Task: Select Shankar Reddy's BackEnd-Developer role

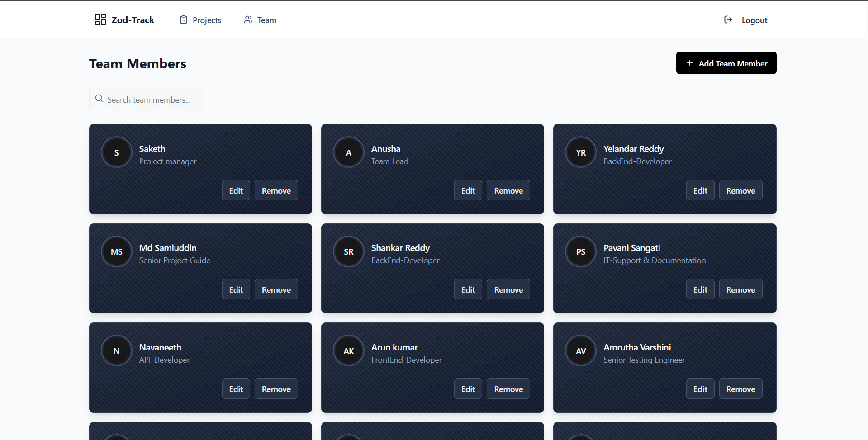Action: tap(405, 260)
